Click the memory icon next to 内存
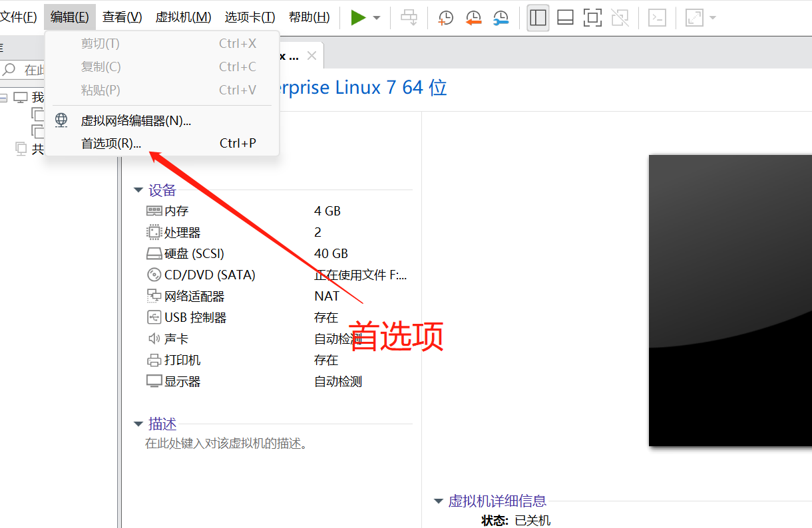 point(154,211)
